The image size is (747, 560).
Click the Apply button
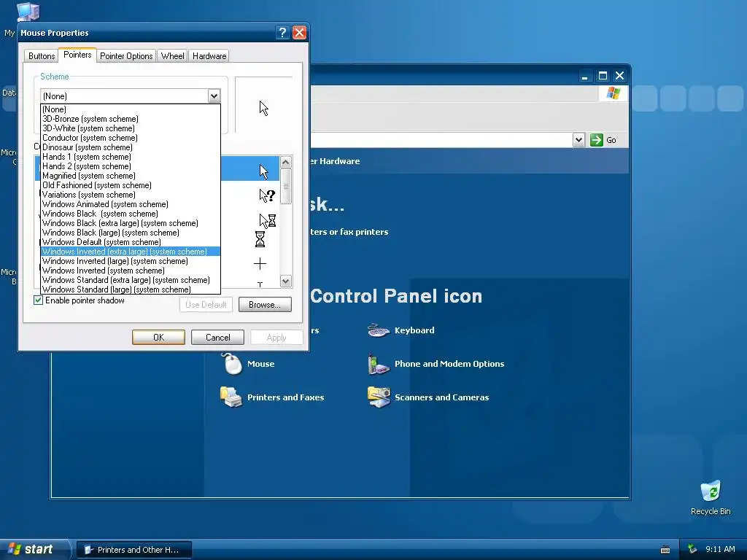(276, 337)
